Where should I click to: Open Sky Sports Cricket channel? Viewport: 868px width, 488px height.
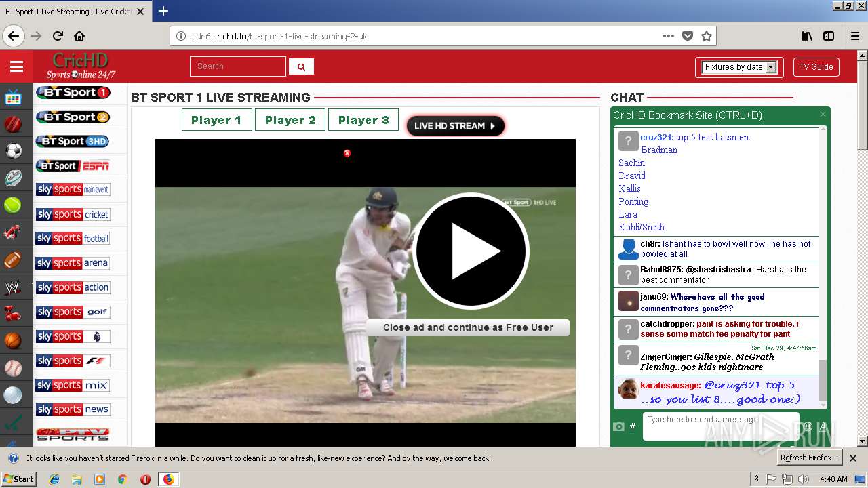coord(73,214)
